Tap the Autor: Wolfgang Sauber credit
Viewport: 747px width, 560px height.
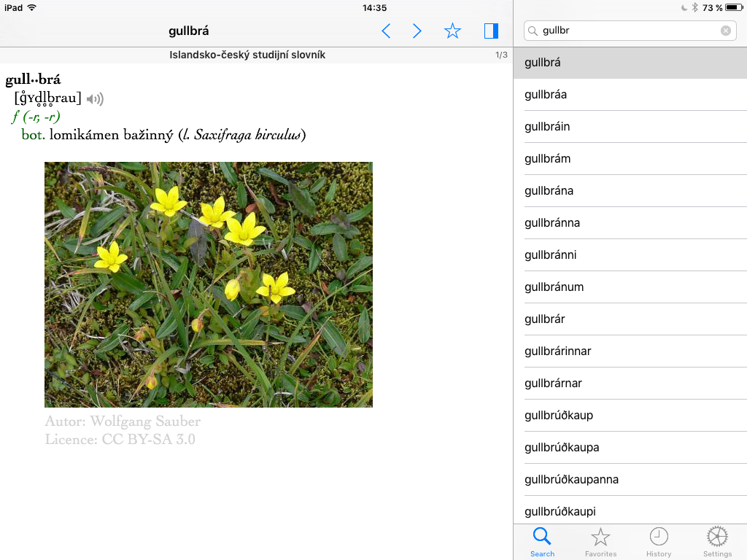(123, 421)
